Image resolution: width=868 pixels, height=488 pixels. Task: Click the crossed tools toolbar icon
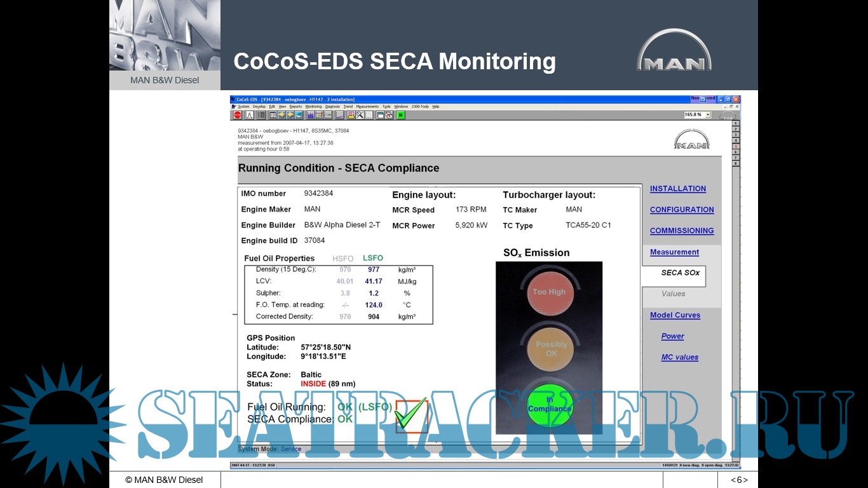(x=360, y=115)
